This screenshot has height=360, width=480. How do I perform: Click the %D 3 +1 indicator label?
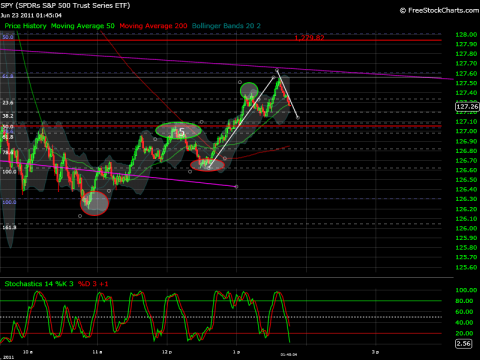tap(93, 284)
